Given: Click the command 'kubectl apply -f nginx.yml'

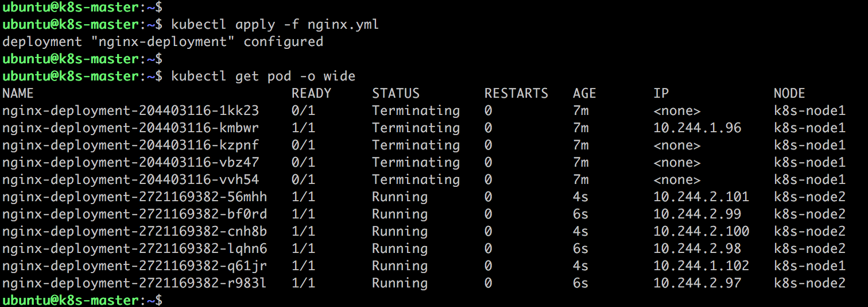Looking at the screenshot, I should pos(275,25).
